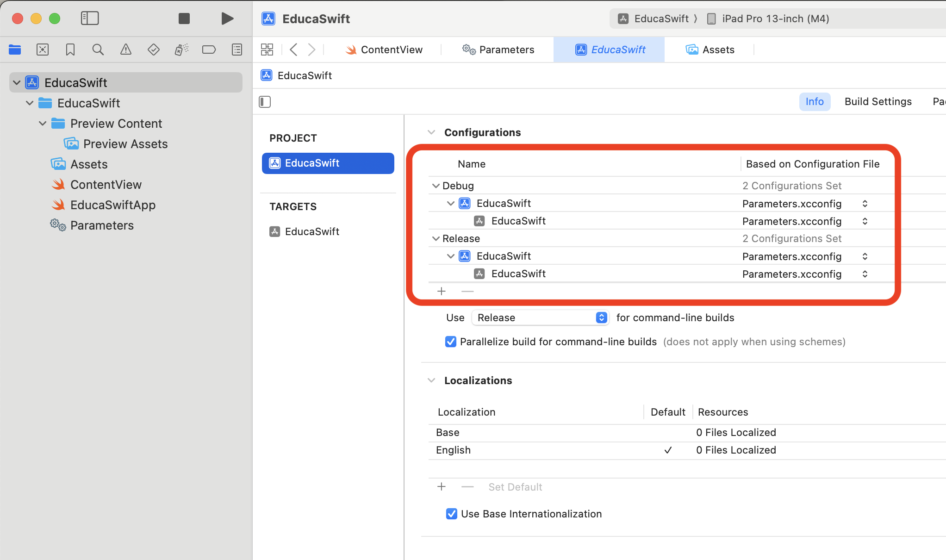Click the Run play button
946x560 pixels.
click(227, 19)
